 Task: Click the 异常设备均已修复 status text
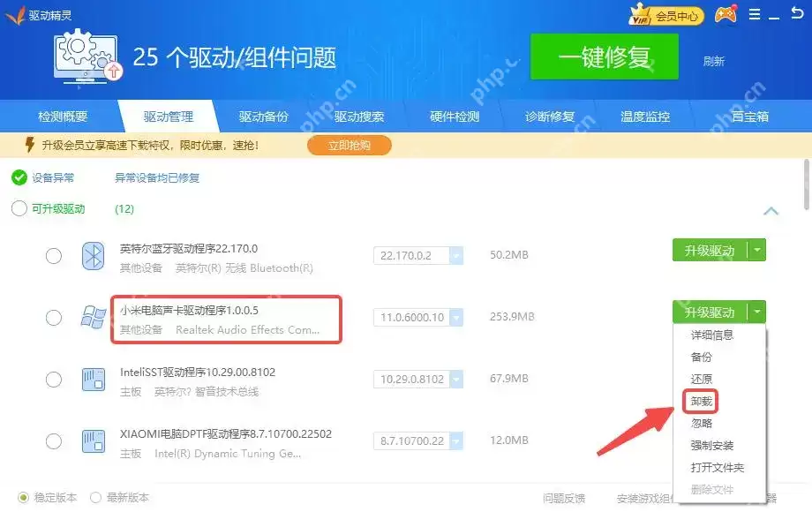157,178
